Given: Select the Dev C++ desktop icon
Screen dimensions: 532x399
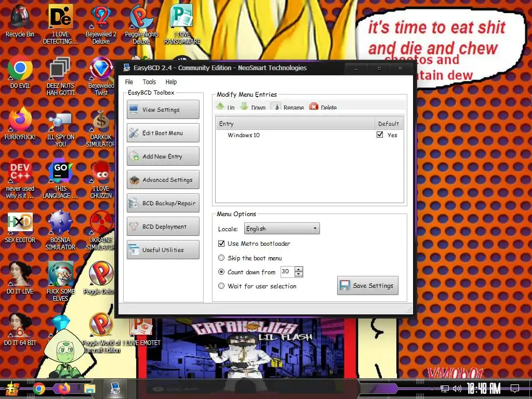Looking at the screenshot, I should pyautogui.click(x=20, y=179).
